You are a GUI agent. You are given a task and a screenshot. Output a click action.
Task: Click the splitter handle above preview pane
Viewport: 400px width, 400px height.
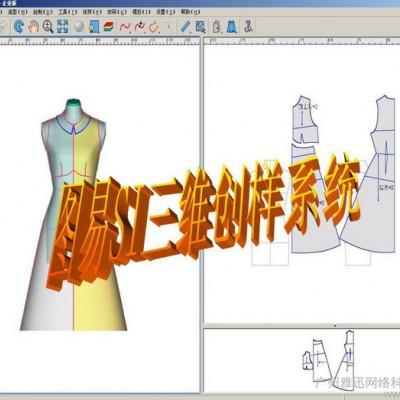tap(335, 325)
